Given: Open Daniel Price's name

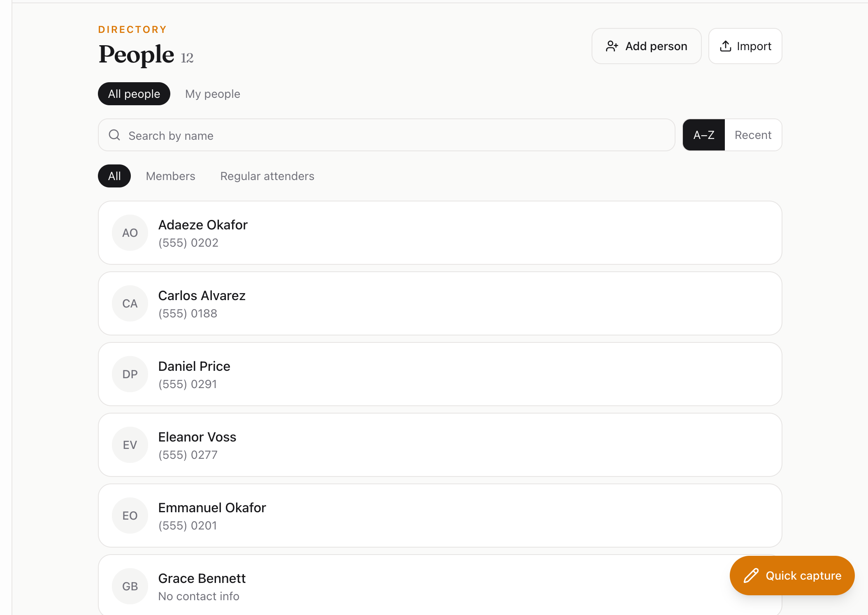Looking at the screenshot, I should coord(194,366).
